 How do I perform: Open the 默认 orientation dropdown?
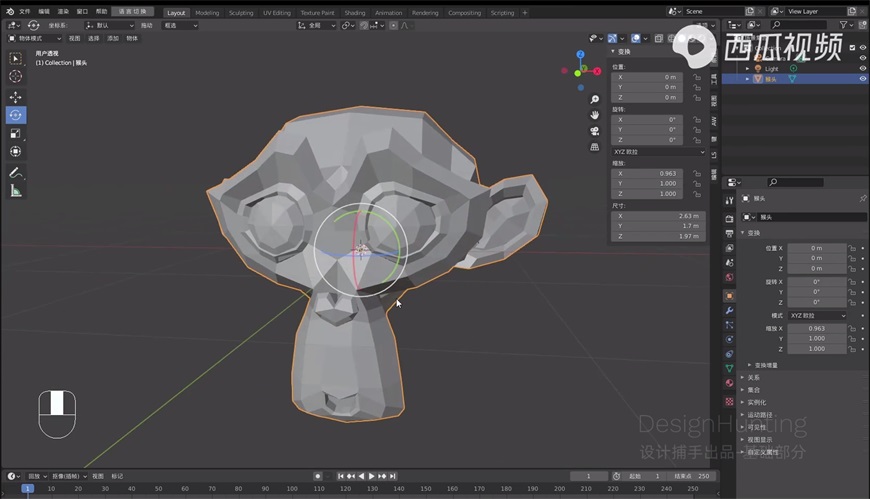[109, 26]
